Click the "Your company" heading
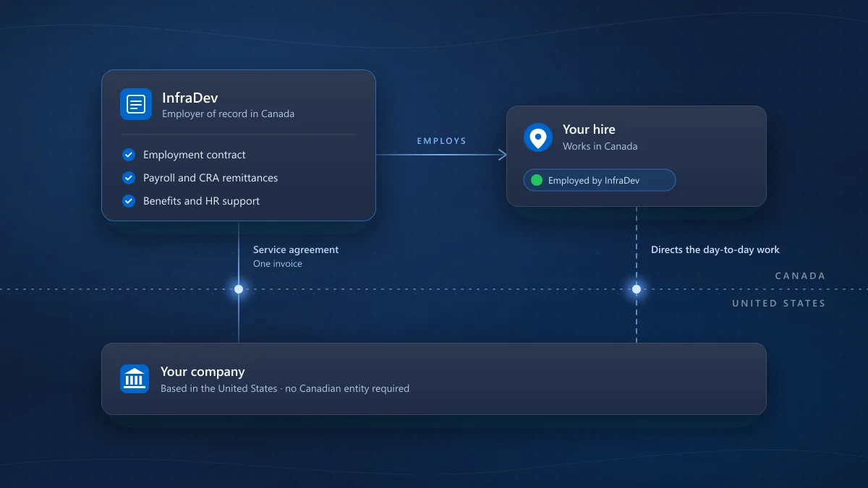The height and width of the screenshot is (488, 868). click(x=203, y=372)
